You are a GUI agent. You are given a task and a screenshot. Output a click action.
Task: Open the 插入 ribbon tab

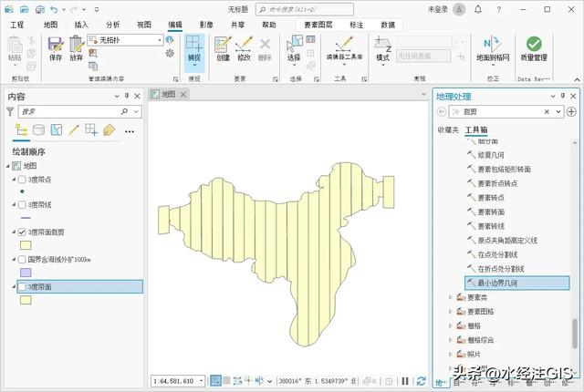click(81, 25)
